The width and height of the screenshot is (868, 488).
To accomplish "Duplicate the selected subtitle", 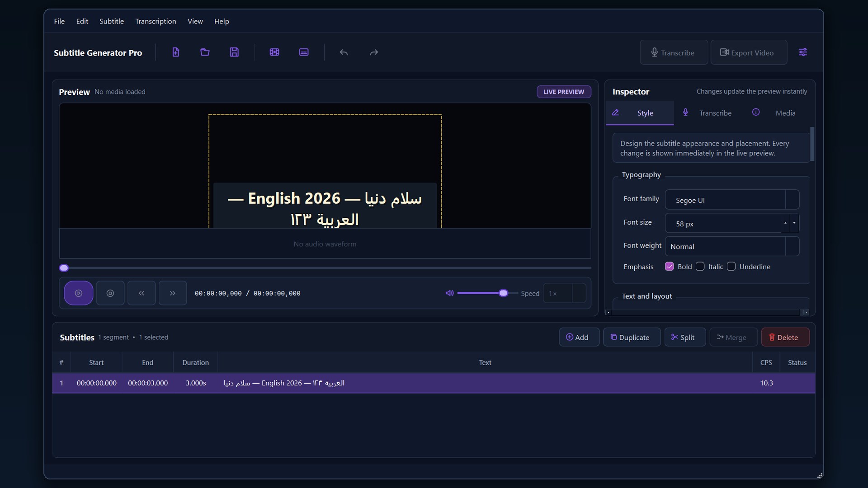I will [632, 337].
